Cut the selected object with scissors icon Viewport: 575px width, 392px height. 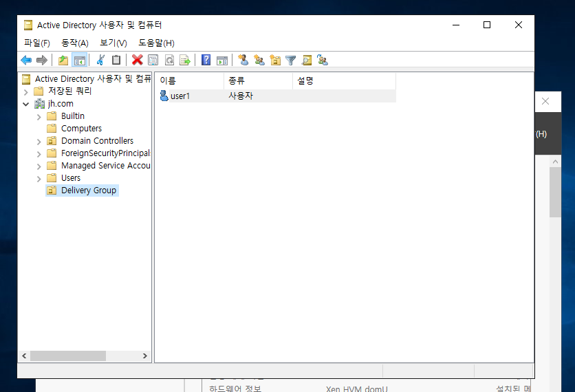(100, 60)
